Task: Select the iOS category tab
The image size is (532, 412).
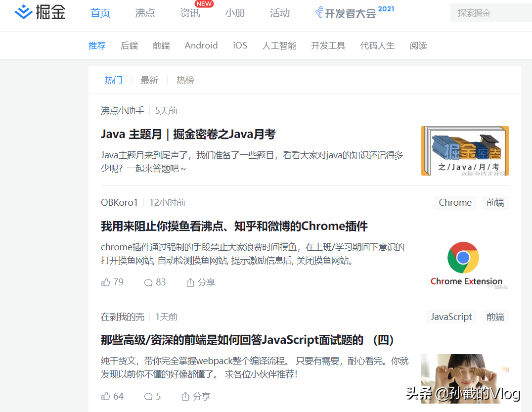Action: click(x=240, y=46)
